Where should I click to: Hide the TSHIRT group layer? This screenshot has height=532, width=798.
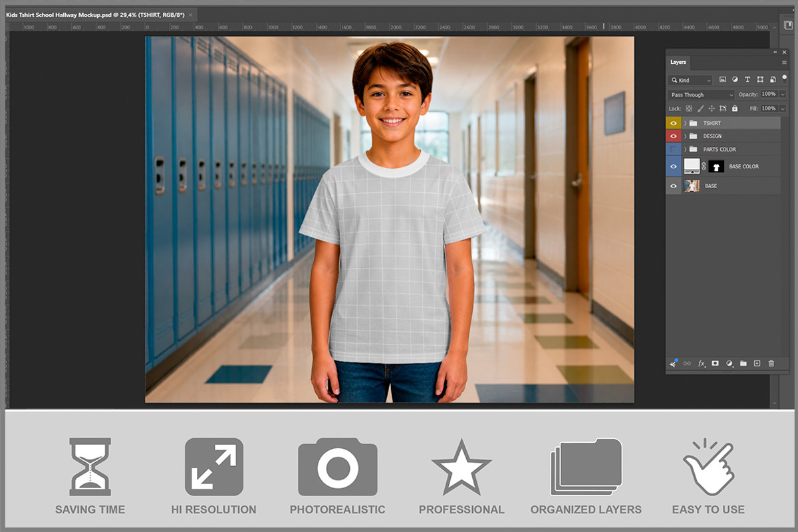coord(674,123)
